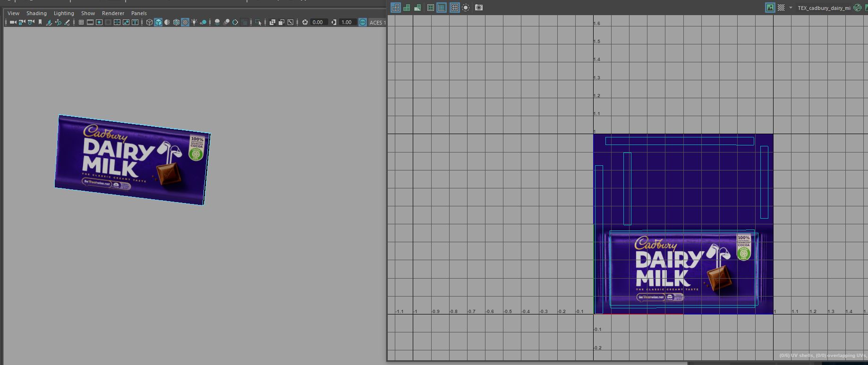
Task: Enable Smooth Shade All cube icon
Action: (x=158, y=22)
